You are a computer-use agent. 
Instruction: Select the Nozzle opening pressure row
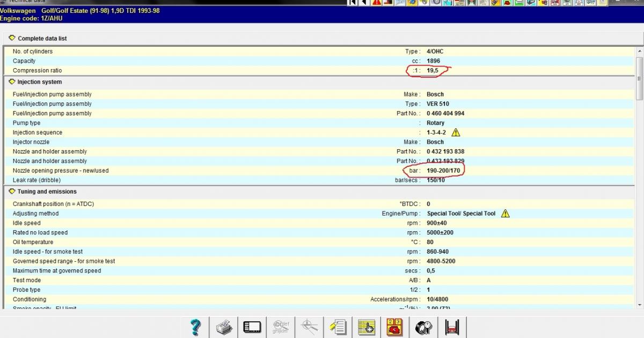coord(61,171)
